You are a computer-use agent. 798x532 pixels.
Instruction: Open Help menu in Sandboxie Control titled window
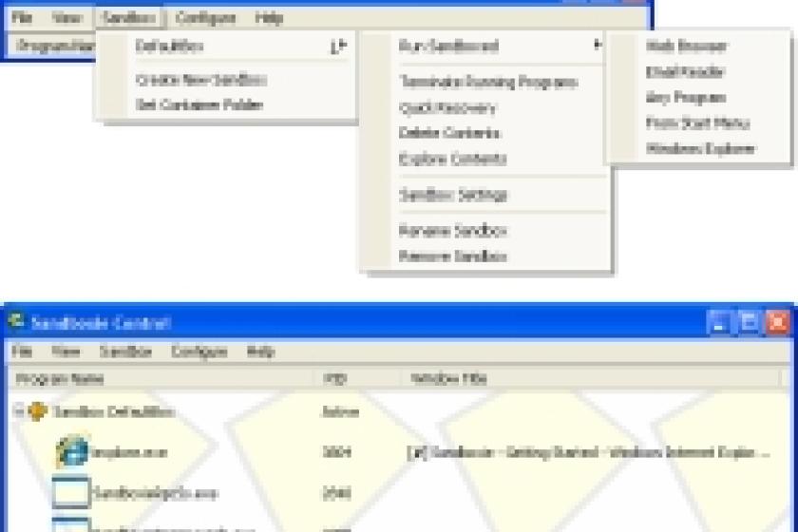[x=260, y=351]
